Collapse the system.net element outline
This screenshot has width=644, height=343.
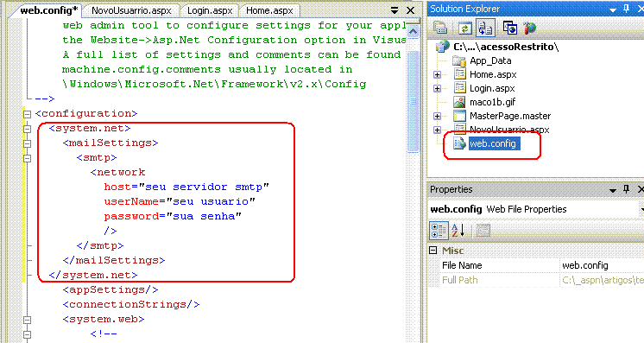tap(27, 129)
